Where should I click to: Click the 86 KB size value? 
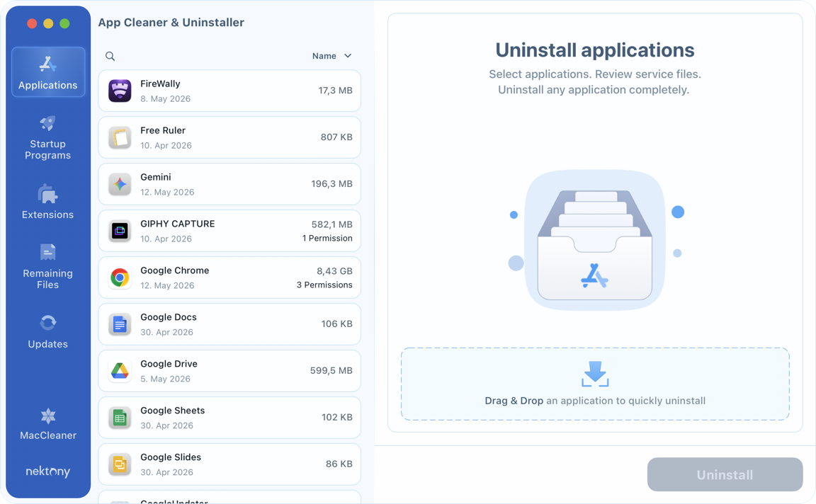339,464
